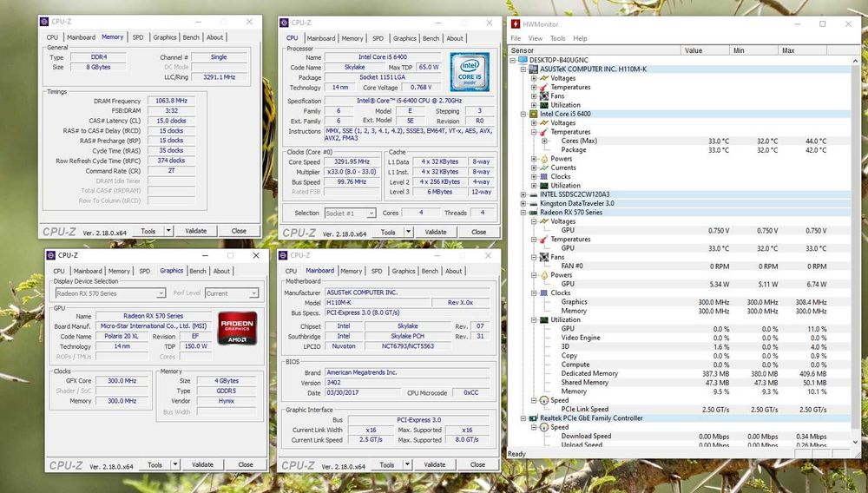This screenshot has width=868, height=493.
Task: Open the View menu in HWMonitor
Action: tap(536, 38)
